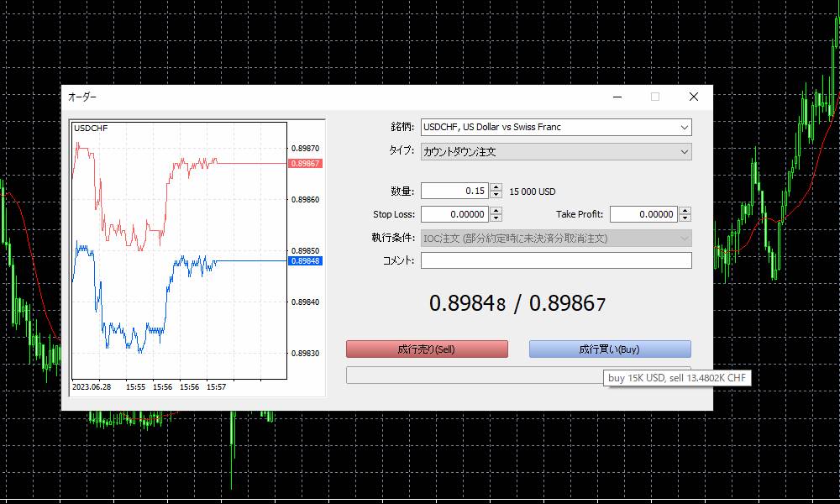Focus the コメント comment text box
Screen dimensions: 840x504
point(555,261)
